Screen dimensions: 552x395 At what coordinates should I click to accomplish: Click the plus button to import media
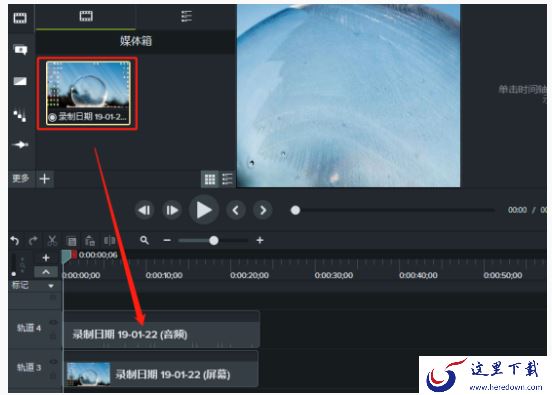coord(45,179)
